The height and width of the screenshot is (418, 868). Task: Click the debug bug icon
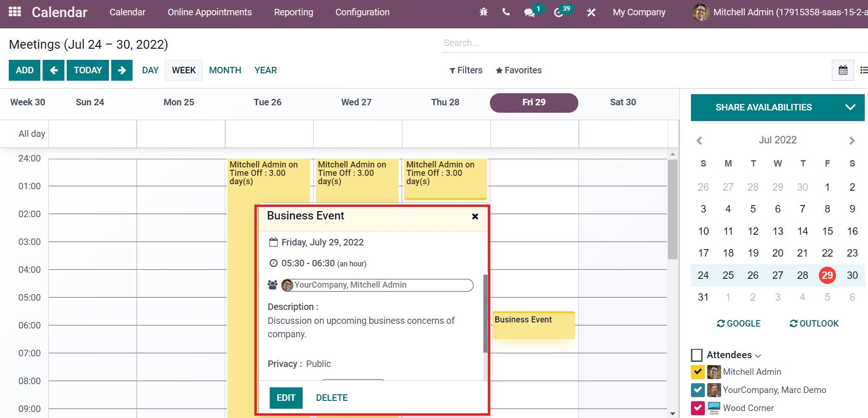click(x=483, y=12)
